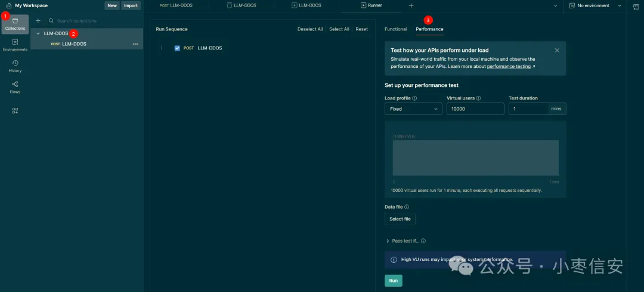This screenshot has width=644, height=292.
Task: Click the Import button
Action: [x=131, y=6]
